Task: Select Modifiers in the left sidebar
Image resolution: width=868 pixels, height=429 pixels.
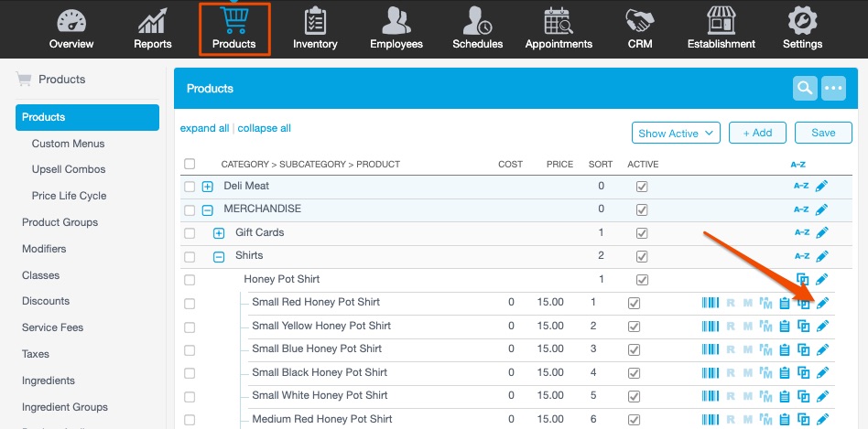Action: click(44, 249)
